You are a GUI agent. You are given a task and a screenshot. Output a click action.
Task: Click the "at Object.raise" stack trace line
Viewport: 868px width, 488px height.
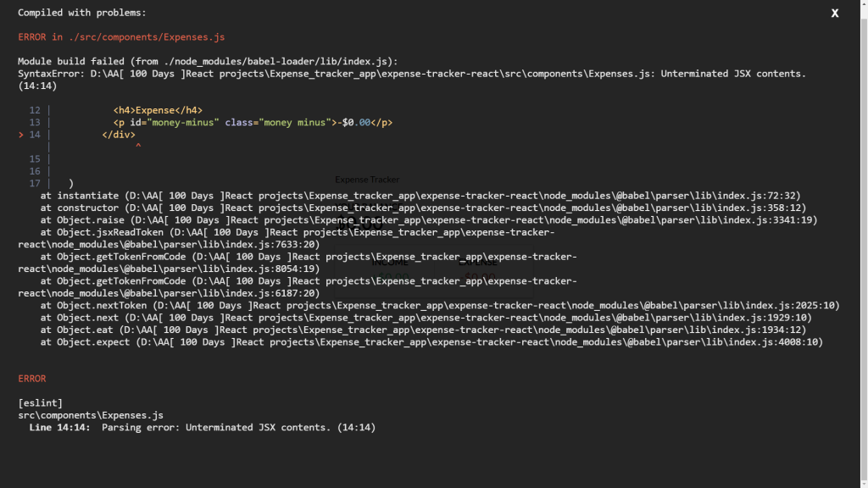click(x=428, y=220)
